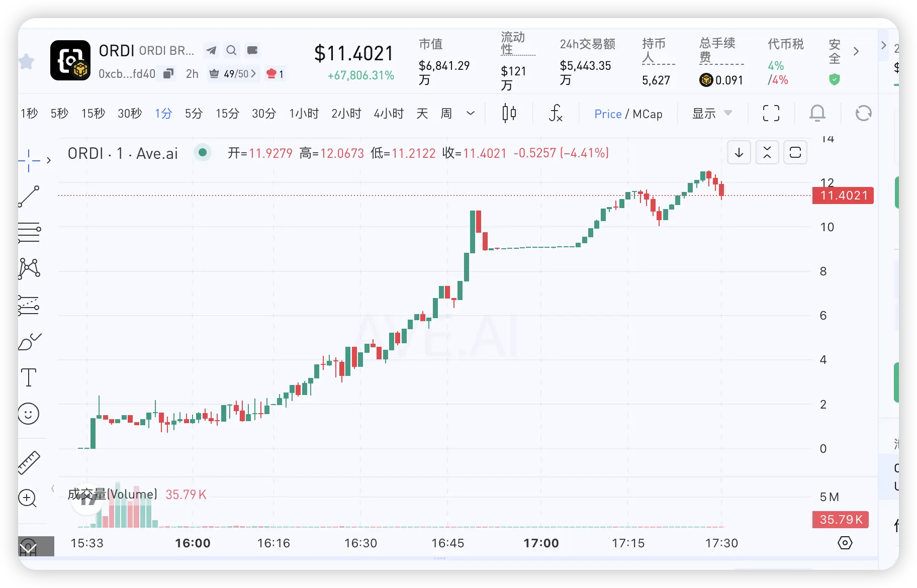Screen dimensions: 917x588
Task: Switch to 30分 timeframe
Action: (x=264, y=114)
